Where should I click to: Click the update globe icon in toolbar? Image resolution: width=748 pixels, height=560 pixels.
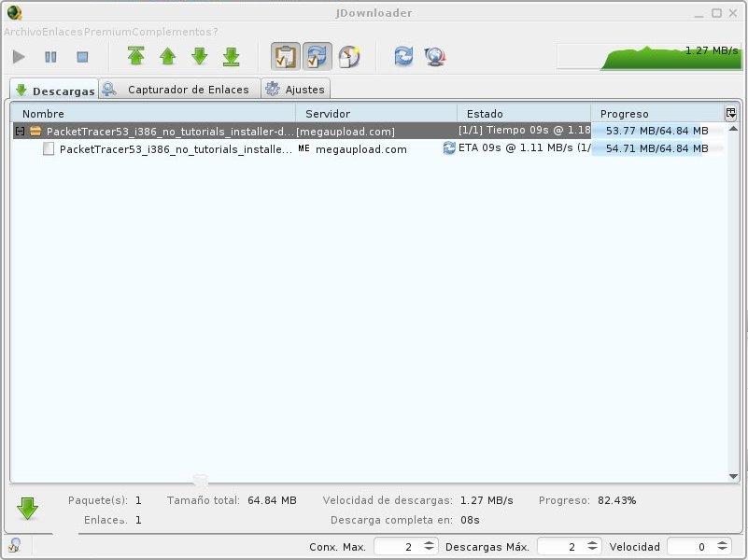[435, 56]
